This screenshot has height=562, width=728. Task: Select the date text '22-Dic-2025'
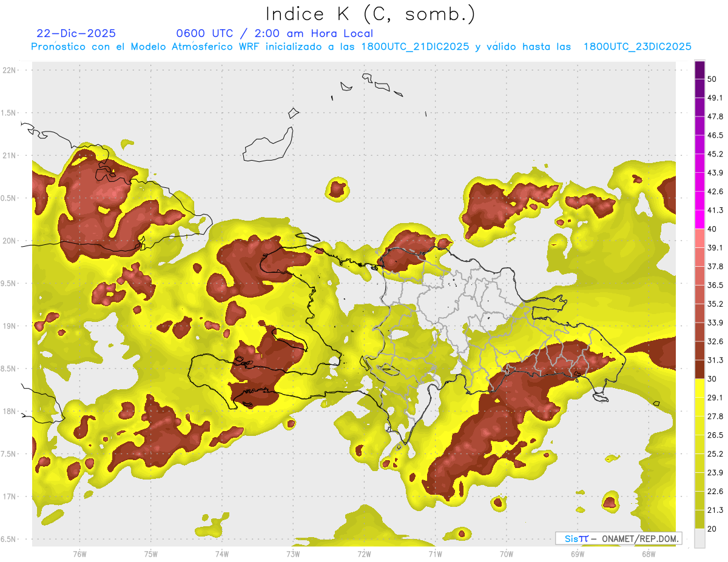(x=76, y=33)
